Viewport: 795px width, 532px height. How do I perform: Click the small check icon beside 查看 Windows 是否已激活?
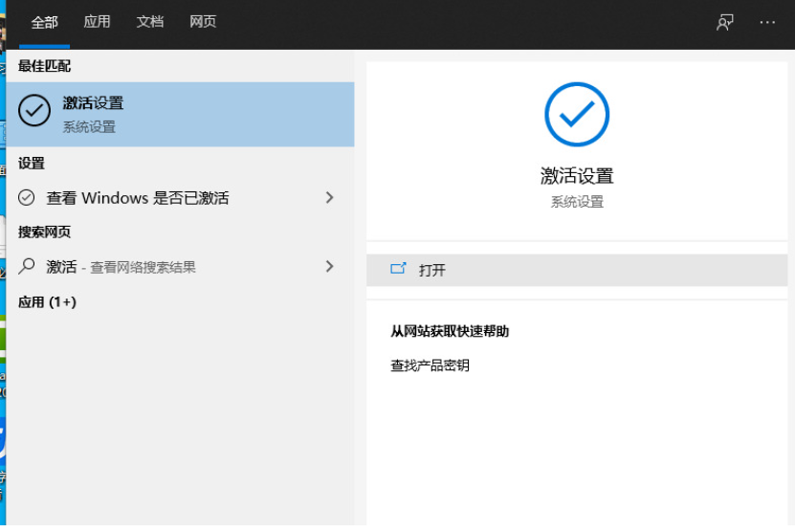pyautogui.click(x=28, y=198)
